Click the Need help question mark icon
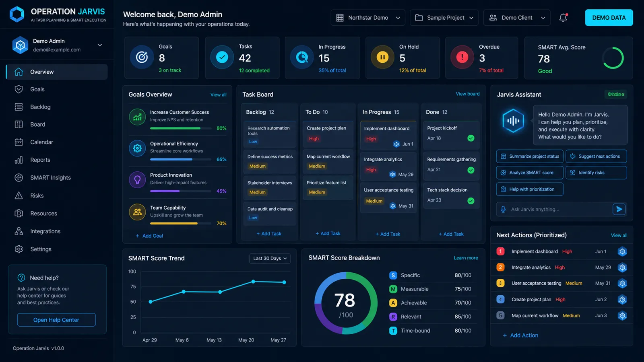This screenshot has height=362, width=644. click(21, 278)
